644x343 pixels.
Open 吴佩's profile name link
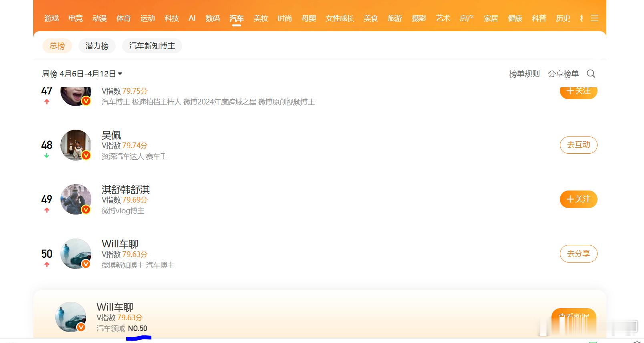click(x=111, y=135)
